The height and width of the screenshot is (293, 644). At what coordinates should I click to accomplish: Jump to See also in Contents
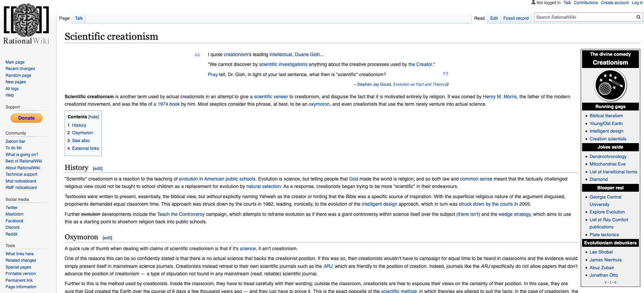coord(81,141)
